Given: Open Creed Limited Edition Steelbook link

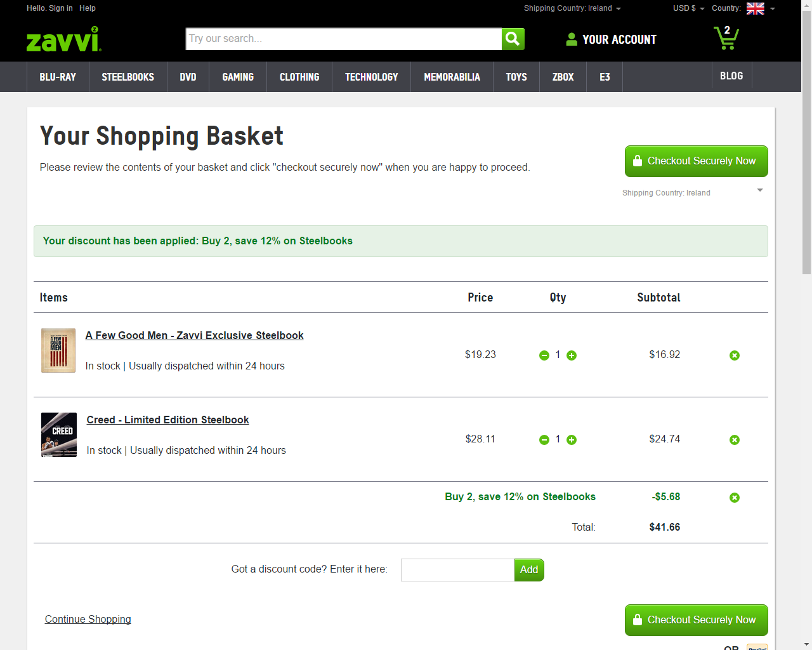Looking at the screenshot, I should [168, 420].
